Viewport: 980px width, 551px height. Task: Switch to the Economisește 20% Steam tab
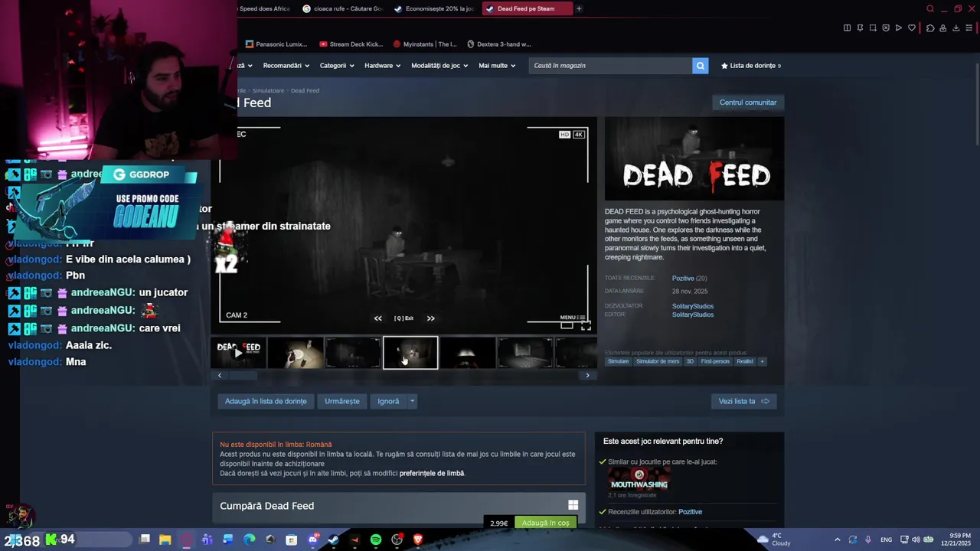click(x=434, y=9)
